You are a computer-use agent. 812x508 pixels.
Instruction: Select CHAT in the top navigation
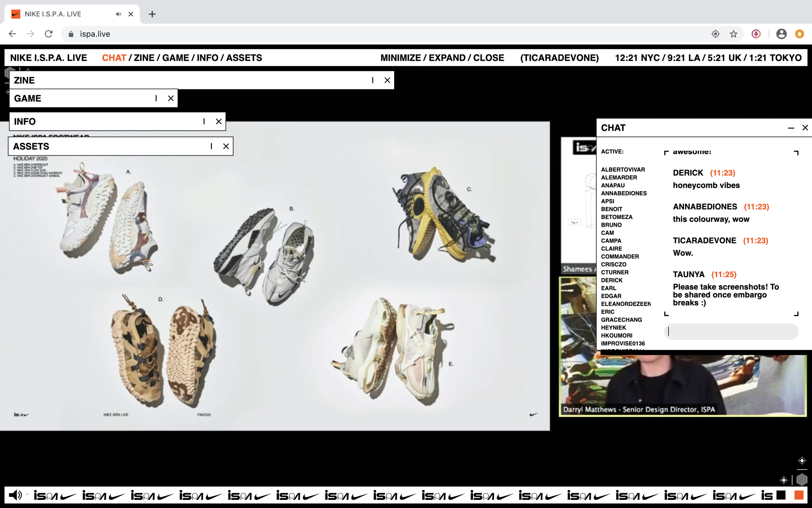click(x=114, y=58)
